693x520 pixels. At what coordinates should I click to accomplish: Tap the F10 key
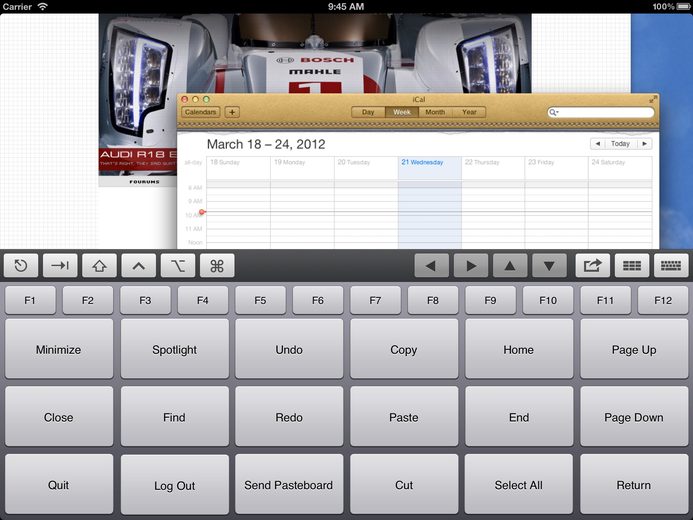548,300
